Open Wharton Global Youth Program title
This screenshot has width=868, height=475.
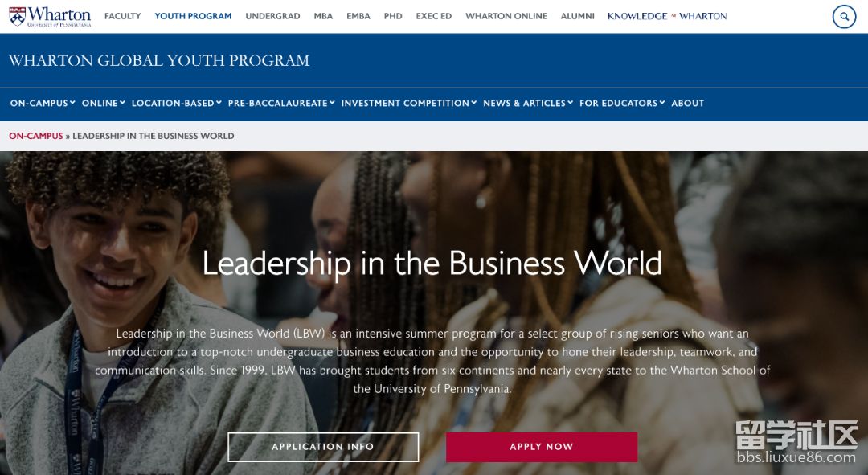pyautogui.click(x=159, y=60)
